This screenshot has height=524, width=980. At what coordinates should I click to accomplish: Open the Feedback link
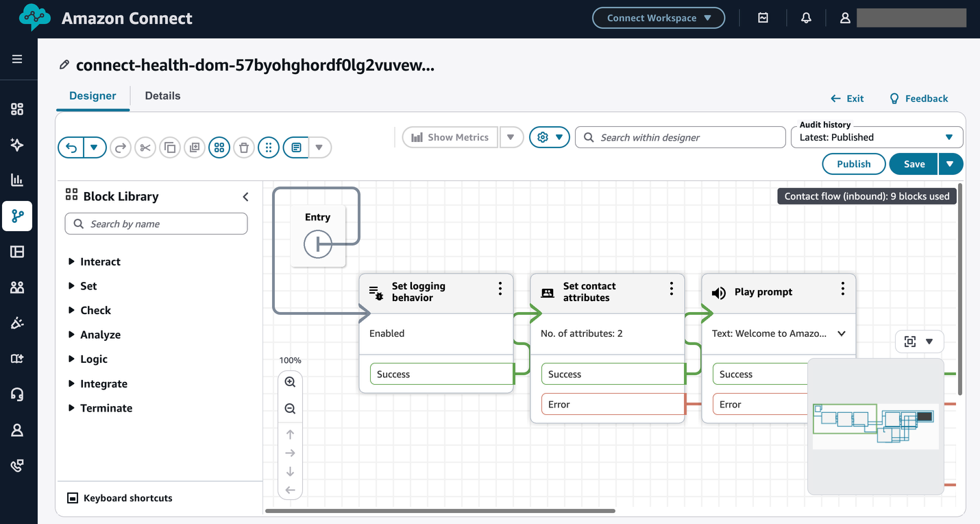click(918, 98)
